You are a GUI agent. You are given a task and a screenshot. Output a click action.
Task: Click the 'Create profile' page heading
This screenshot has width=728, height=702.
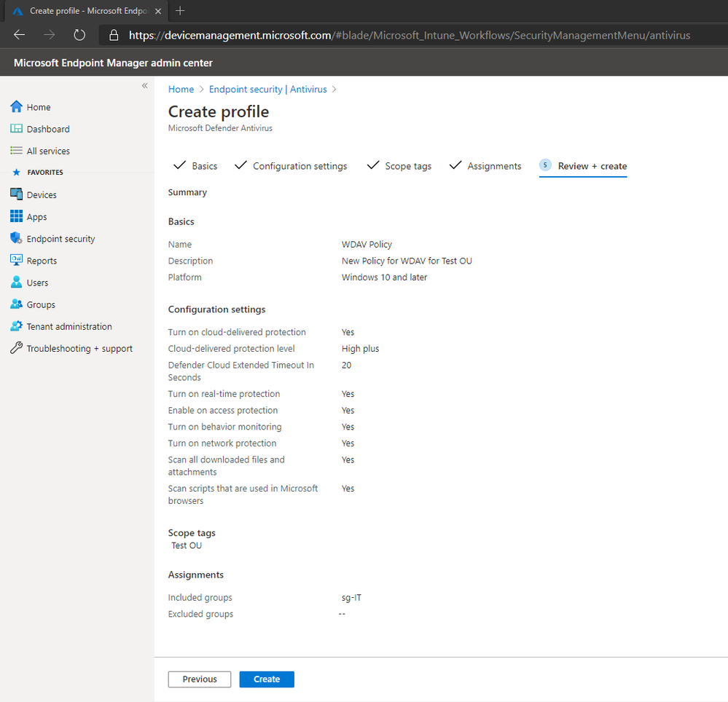(x=218, y=111)
